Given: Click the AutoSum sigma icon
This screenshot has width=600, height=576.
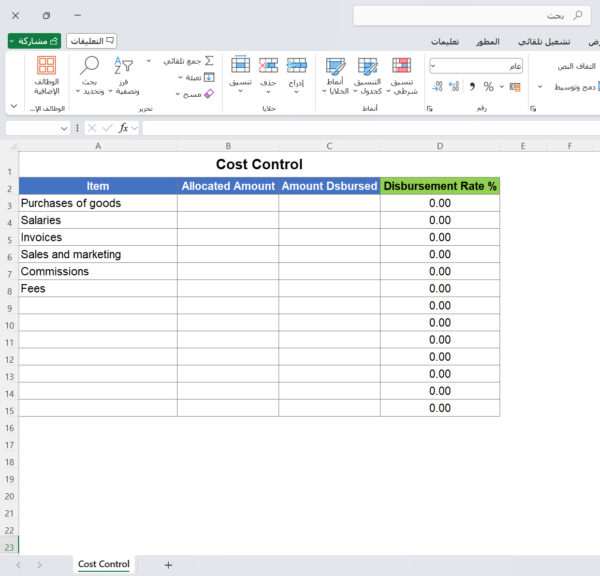Looking at the screenshot, I should click(208, 61).
